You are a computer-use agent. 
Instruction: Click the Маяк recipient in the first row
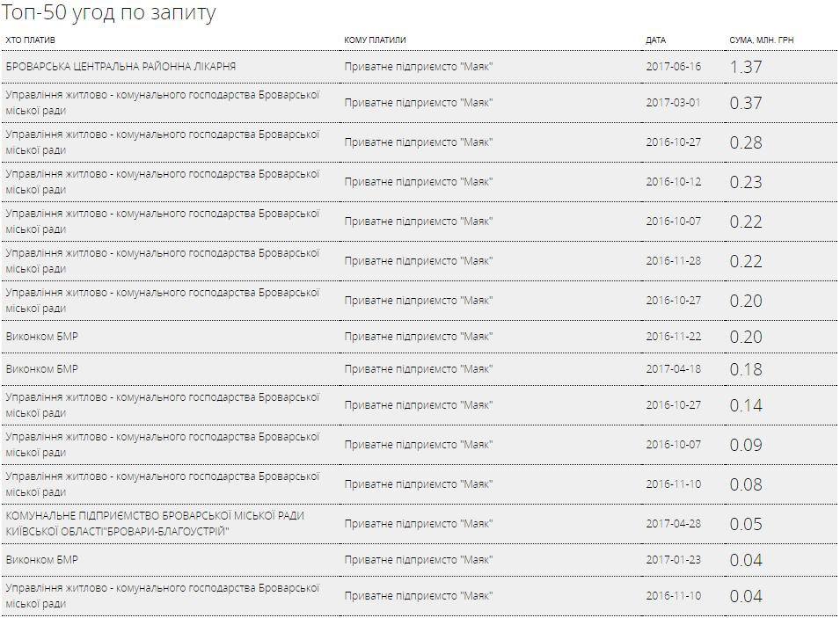click(419, 67)
